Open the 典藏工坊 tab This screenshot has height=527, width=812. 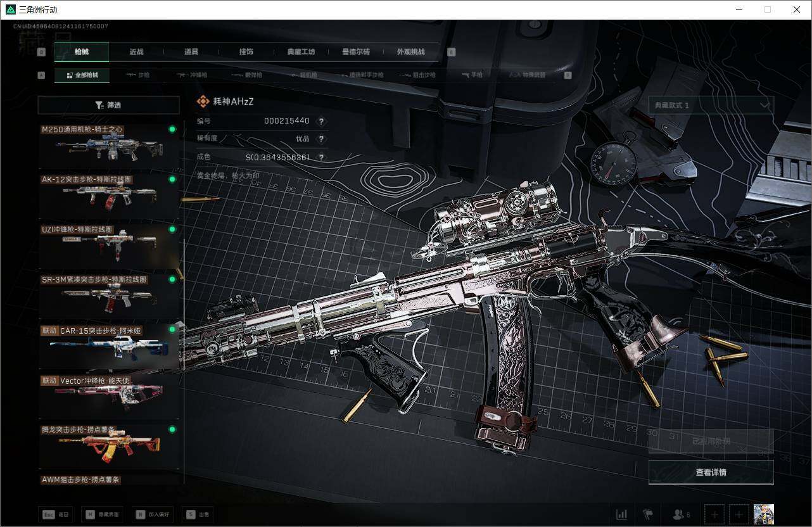pos(301,52)
